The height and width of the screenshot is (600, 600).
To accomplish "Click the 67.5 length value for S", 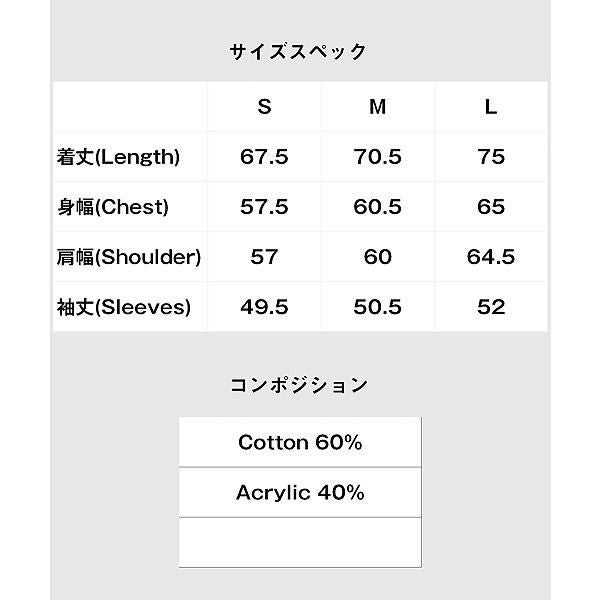I will (x=264, y=157).
